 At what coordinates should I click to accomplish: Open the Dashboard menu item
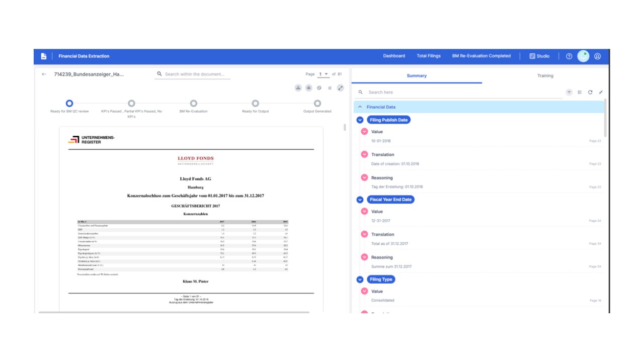394,56
